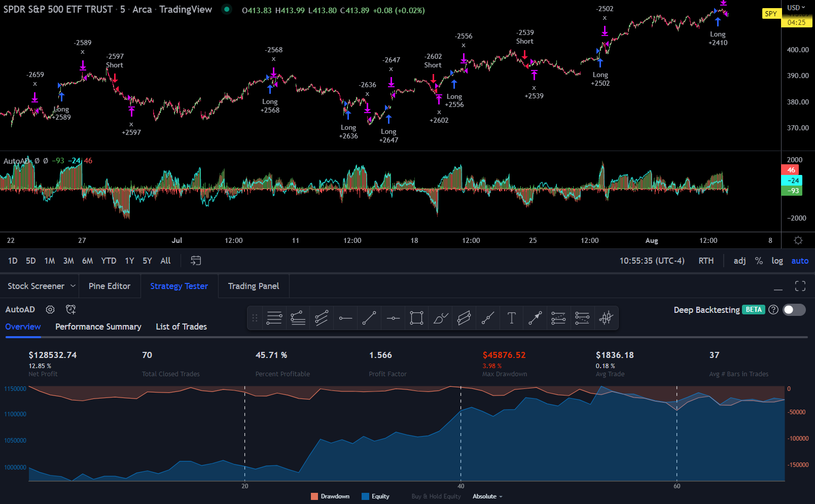The height and width of the screenshot is (504, 815).
Task: Select the Parallel Channel drawing tool
Action: 322,318
